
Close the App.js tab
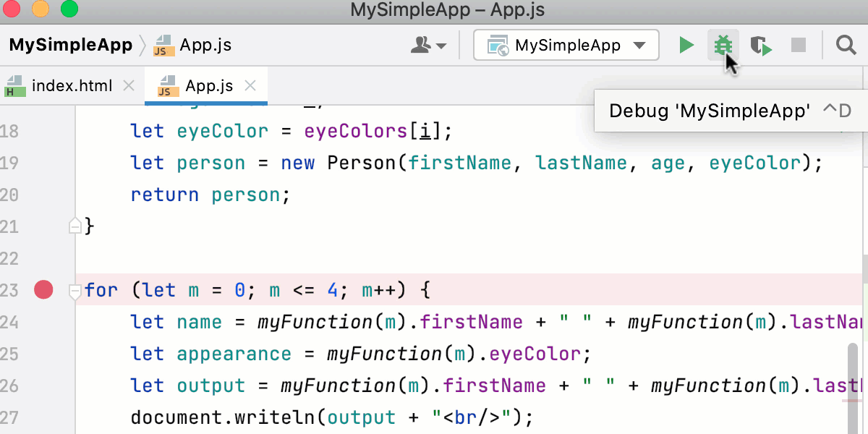250,86
